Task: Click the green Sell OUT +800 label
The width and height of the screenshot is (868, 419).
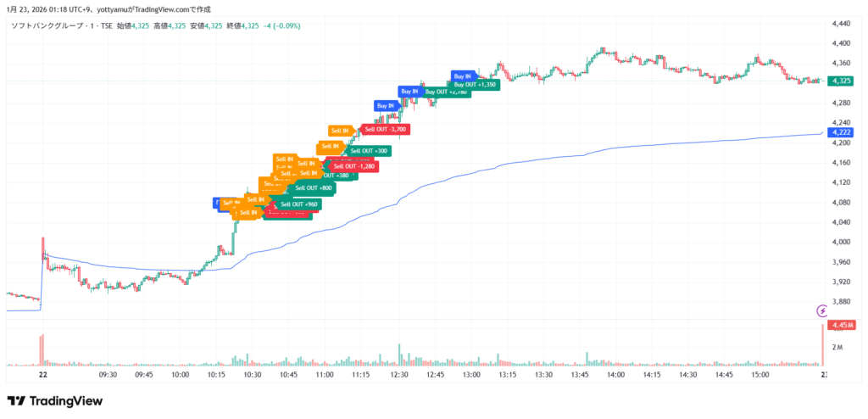Action: pos(314,187)
